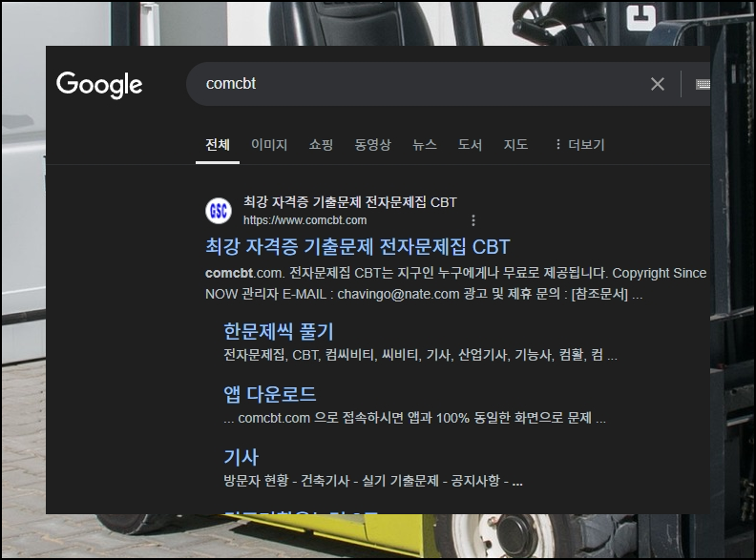Click the Google logo
Viewport: 756px width, 560px height.
point(99,85)
